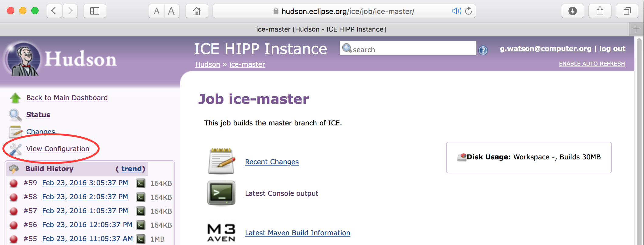Image resolution: width=644 pixels, height=245 pixels.
Task: Open console output icon for build #58
Action: coord(141,197)
